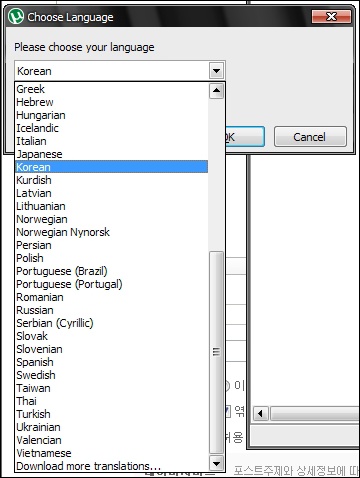Screen dimensions: 360x478
Task: Click the language list scrollbar thumb
Action: pyautogui.click(x=216, y=352)
